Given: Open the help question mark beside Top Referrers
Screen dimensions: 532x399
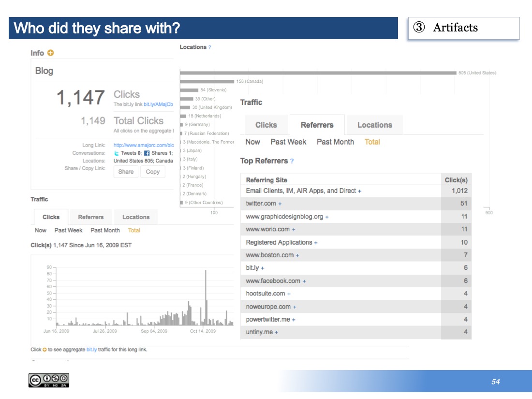Looking at the screenshot, I should coord(292,161).
